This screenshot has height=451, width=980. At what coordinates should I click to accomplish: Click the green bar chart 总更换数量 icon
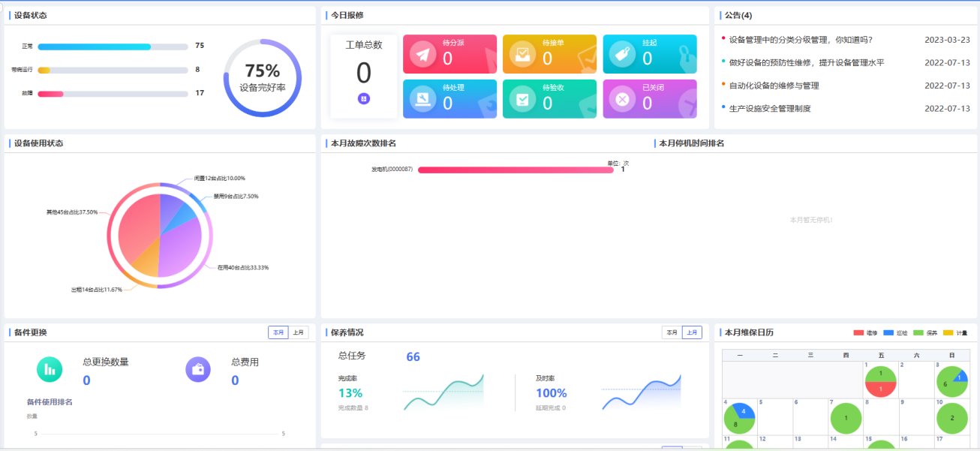[x=50, y=368]
